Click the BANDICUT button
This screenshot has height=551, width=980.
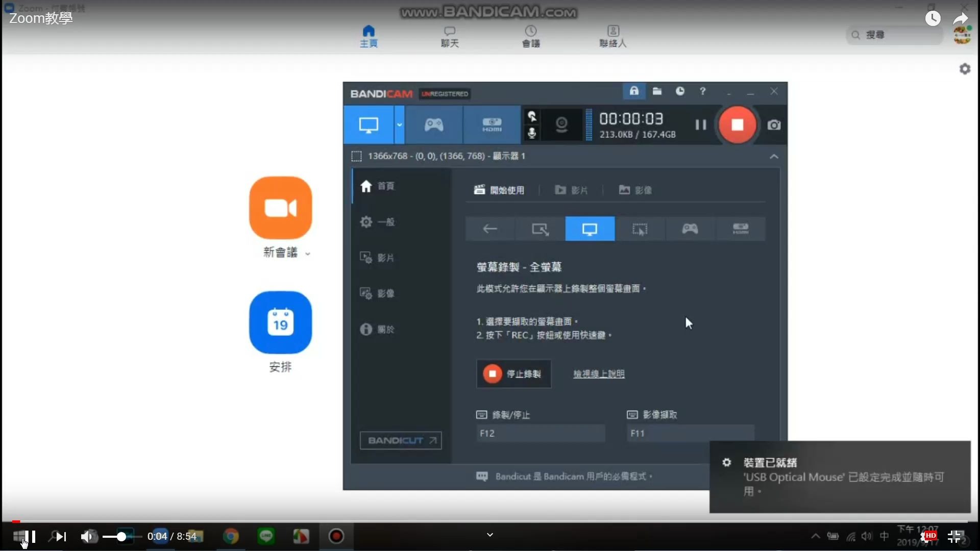click(401, 440)
